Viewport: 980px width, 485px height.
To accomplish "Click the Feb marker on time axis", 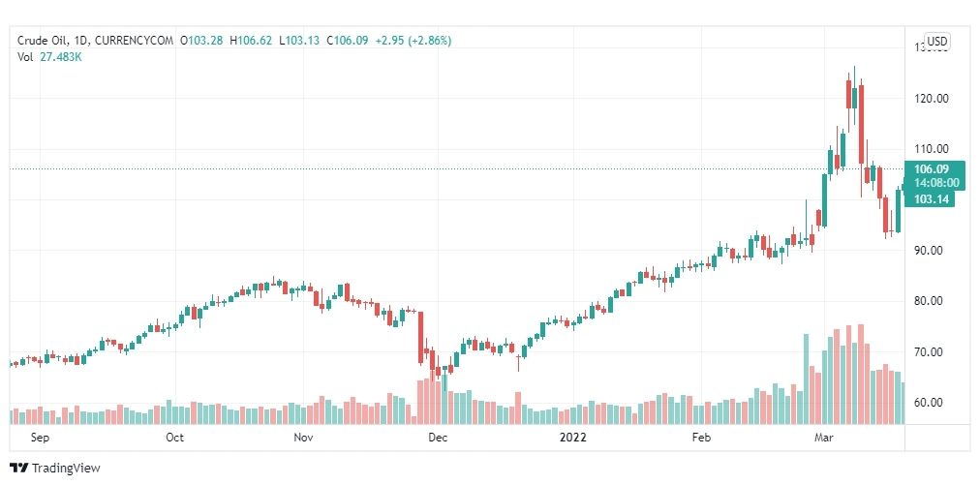I will [x=702, y=438].
